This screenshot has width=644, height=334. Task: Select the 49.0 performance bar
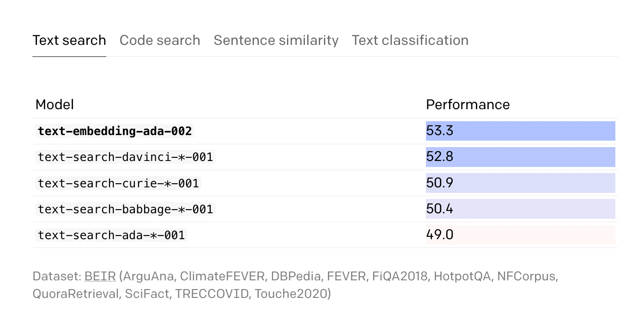tap(521, 235)
